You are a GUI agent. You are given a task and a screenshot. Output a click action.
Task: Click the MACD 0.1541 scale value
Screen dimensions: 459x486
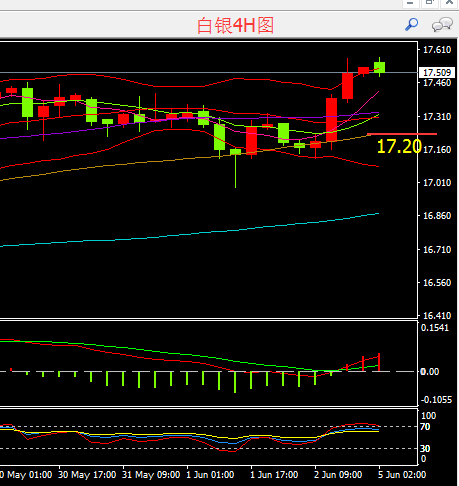pyautogui.click(x=435, y=328)
